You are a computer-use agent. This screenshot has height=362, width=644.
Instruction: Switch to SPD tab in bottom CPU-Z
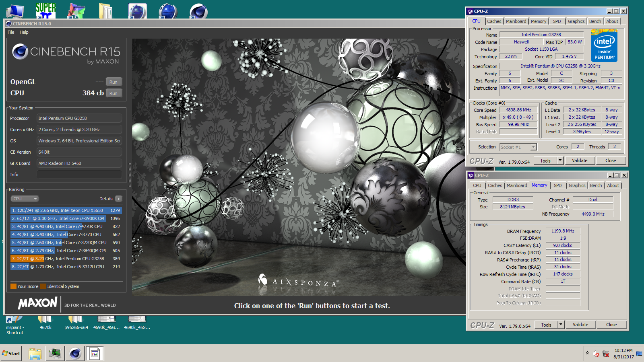[x=557, y=185]
